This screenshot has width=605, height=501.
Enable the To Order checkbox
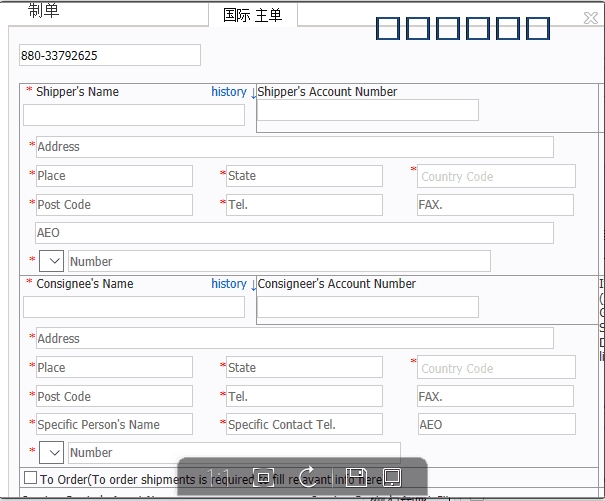[x=30, y=479]
